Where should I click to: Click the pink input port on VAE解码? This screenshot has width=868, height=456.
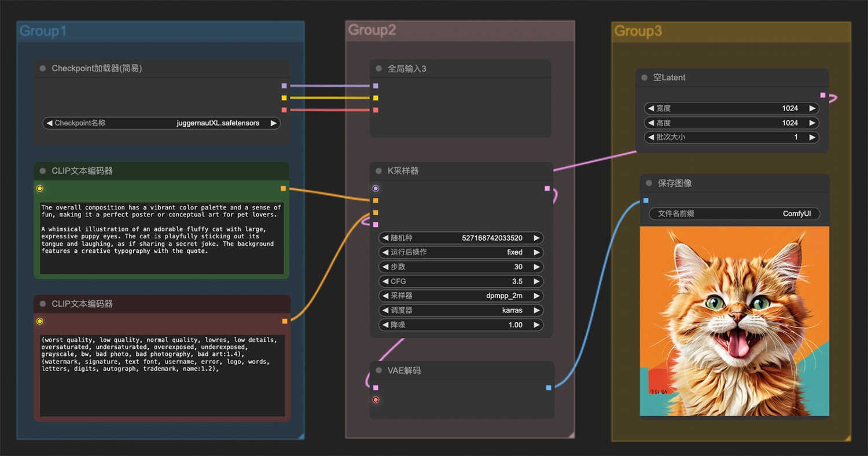(376, 388)
